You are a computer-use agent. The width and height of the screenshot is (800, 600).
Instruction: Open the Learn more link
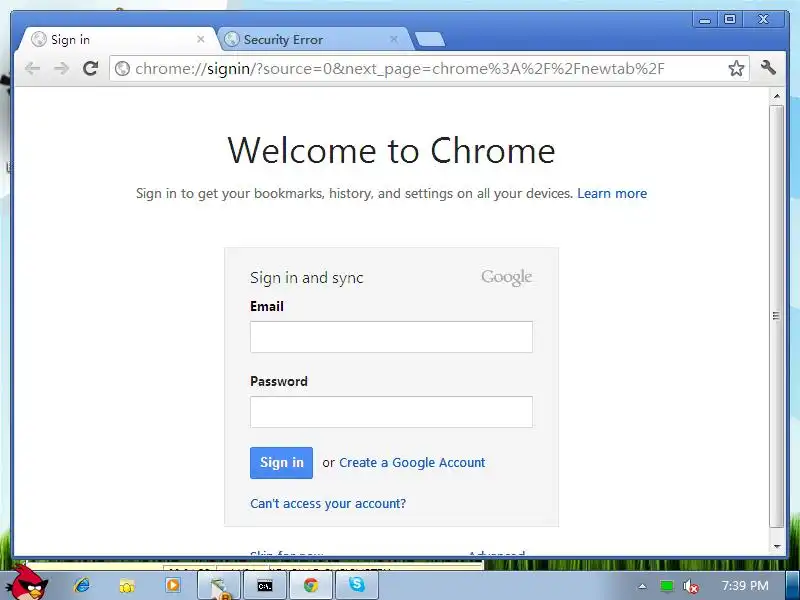612,193
